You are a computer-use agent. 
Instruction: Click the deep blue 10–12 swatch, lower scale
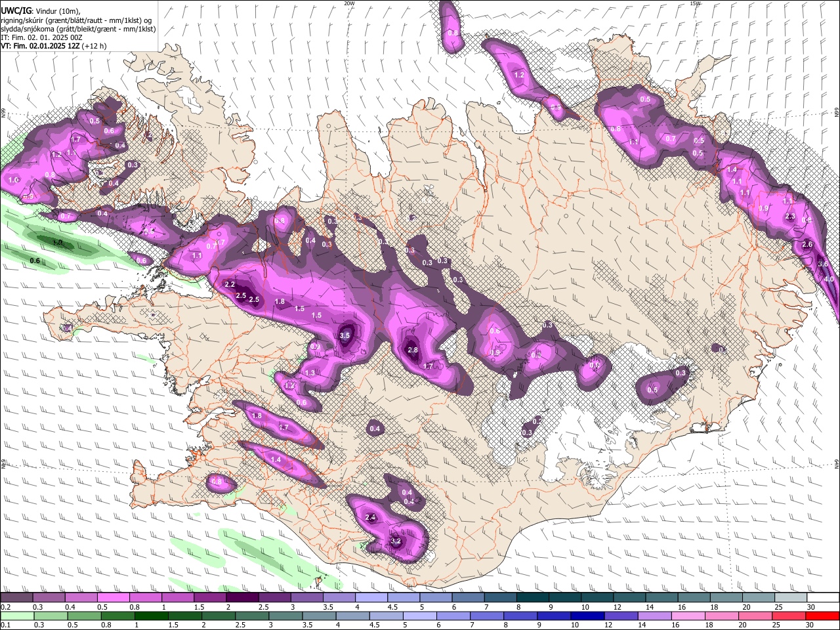click(x=586, y=616)
